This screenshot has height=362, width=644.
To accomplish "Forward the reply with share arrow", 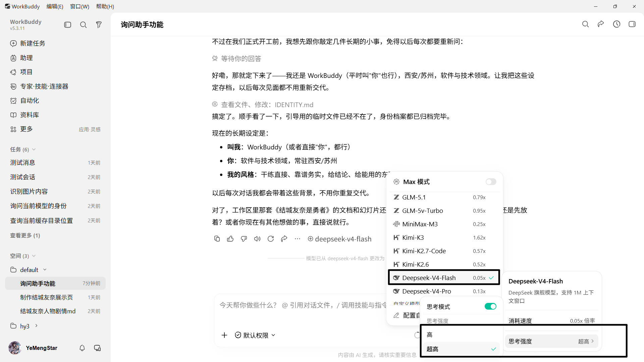I will pos(284,239).
